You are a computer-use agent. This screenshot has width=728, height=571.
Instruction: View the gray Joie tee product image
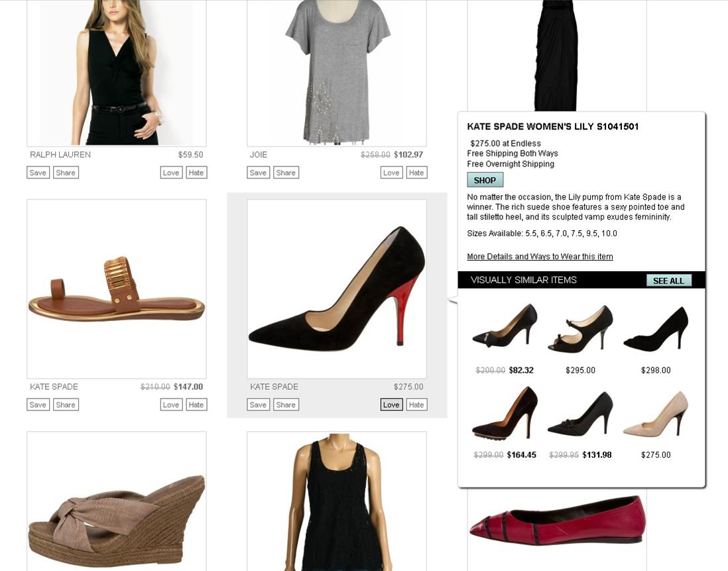tap(337, 73)
